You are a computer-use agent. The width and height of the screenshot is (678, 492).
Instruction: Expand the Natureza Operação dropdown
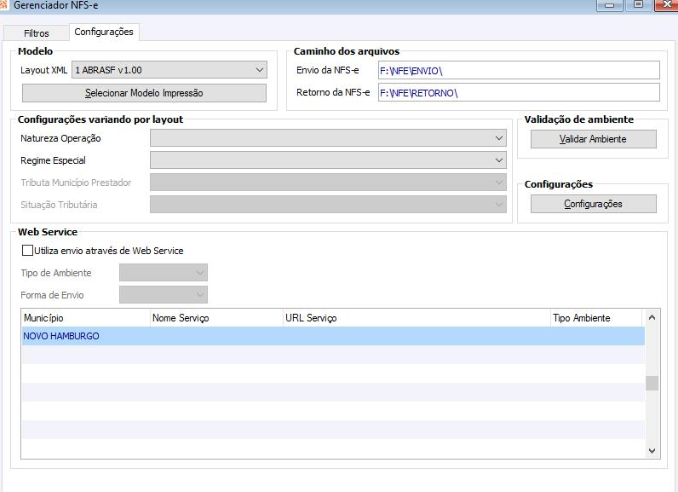tap(328, 138)
